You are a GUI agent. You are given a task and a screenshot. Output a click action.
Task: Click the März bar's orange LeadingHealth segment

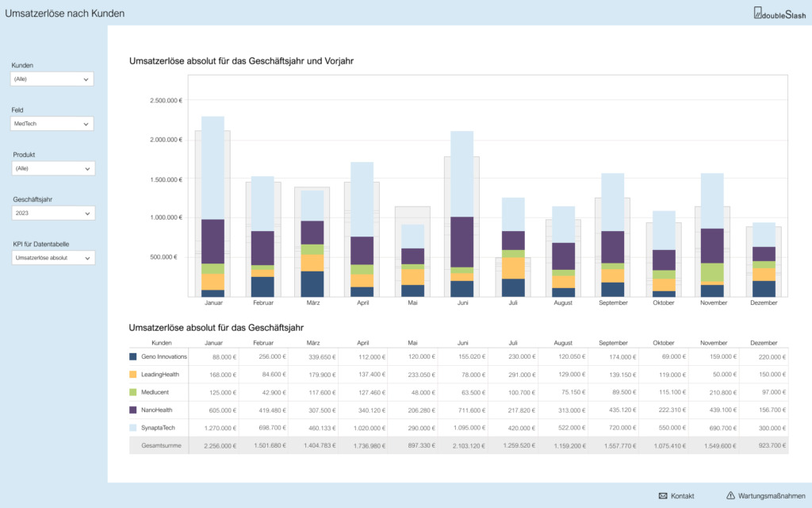point(312,263)
